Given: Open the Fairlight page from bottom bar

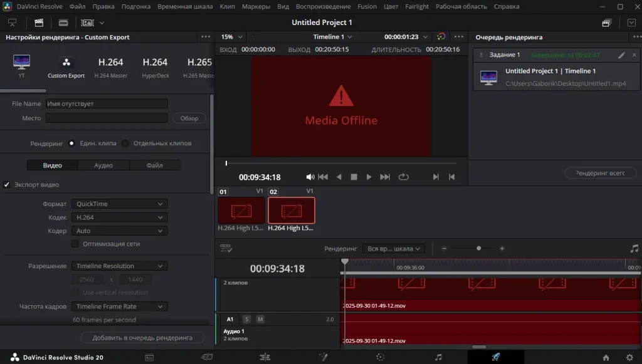Looking at the screenshot, I should 438,357.
